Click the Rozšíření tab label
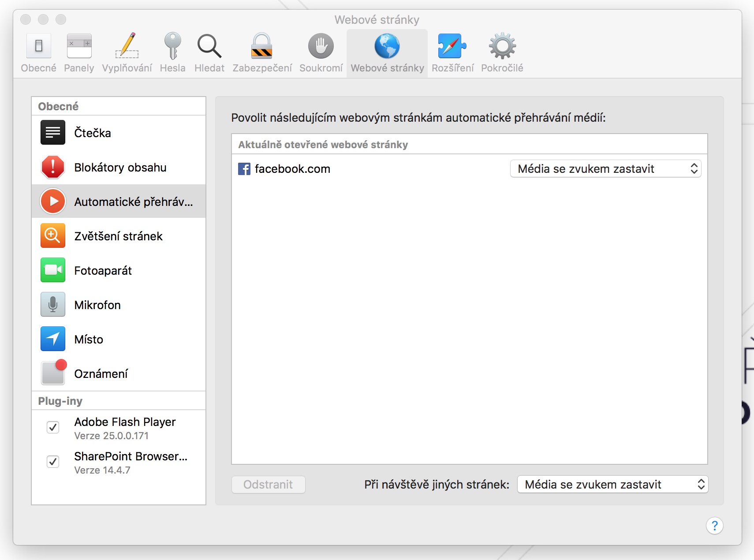Viewport: 754px width, 560px height. (453, 68)
